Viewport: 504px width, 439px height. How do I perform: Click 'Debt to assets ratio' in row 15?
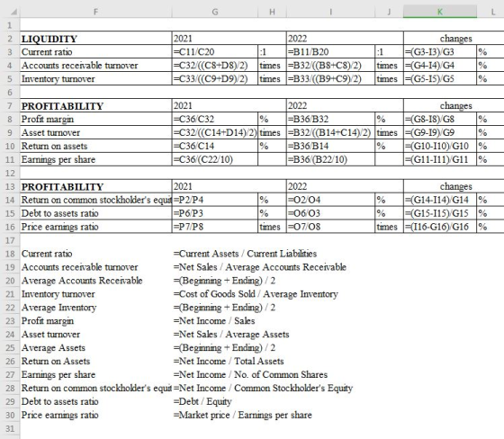[x=95, y=213]
